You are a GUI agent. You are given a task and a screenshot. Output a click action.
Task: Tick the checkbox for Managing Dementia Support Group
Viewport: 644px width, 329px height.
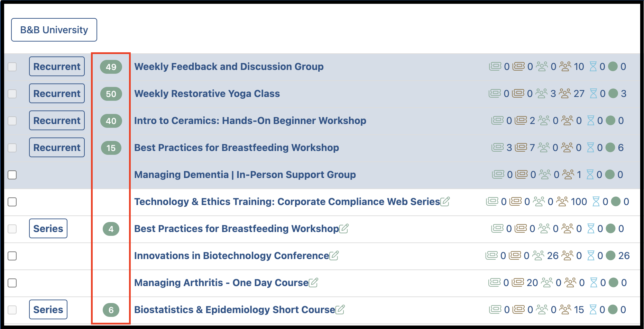[12, 175]
